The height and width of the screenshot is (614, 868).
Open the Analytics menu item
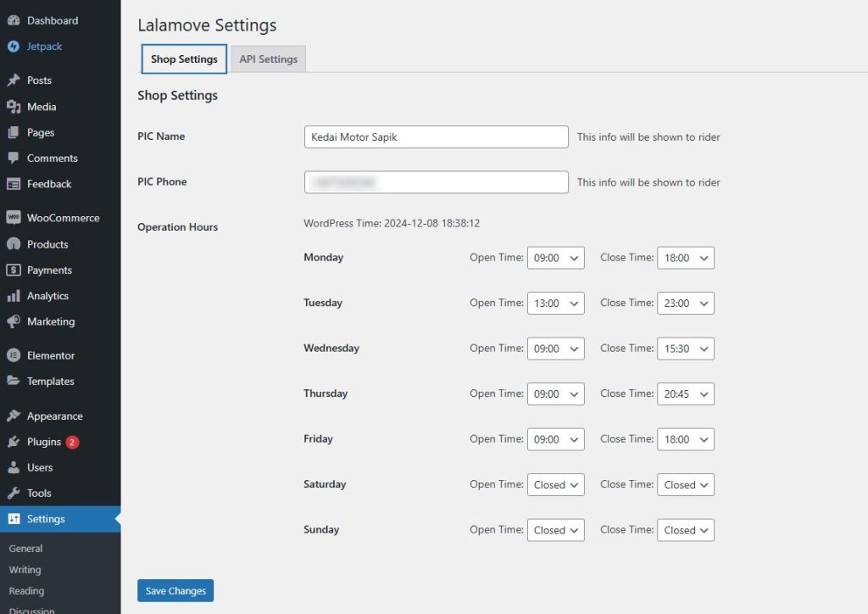pos(60,296)
